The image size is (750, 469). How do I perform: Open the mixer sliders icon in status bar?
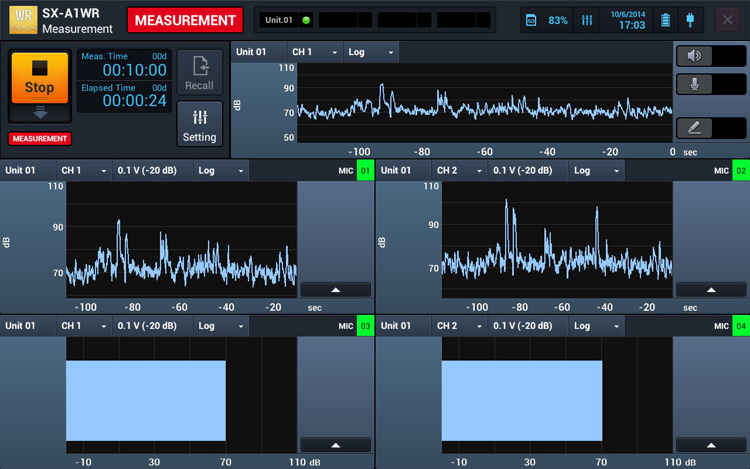click(587, 20)
